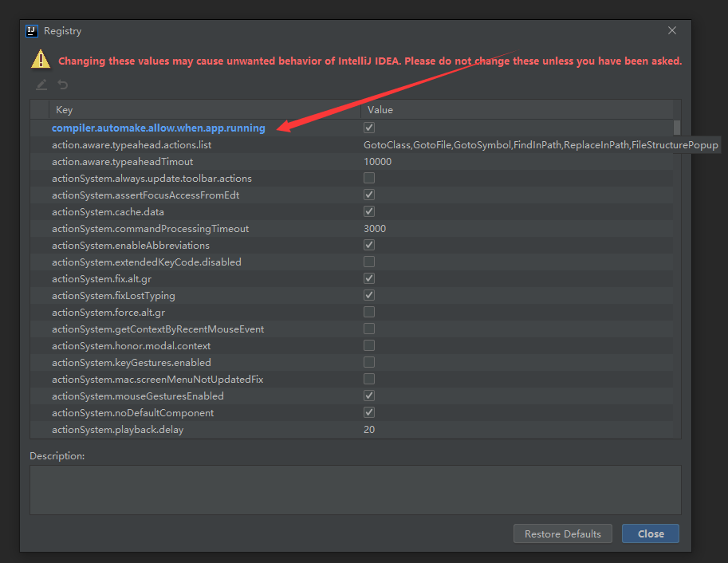This screenshot has width=728, height=563.
Task: Click the Description text area
Action: 355,490
